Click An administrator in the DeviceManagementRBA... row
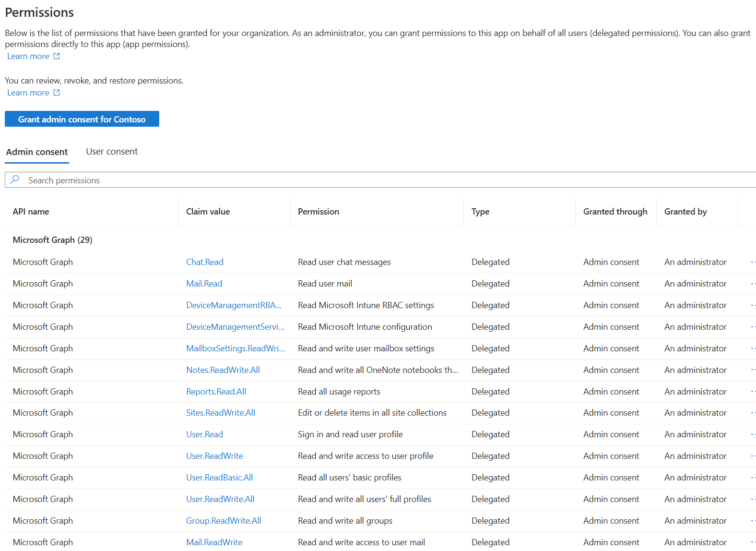The width and height of the screenshot is (756, 551). [696, 305]
